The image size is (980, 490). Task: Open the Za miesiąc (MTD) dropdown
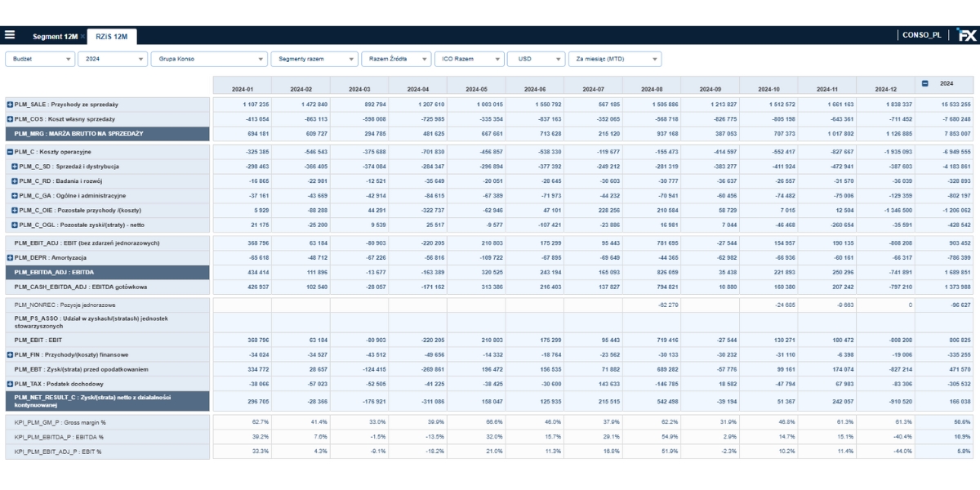(614, 59)
